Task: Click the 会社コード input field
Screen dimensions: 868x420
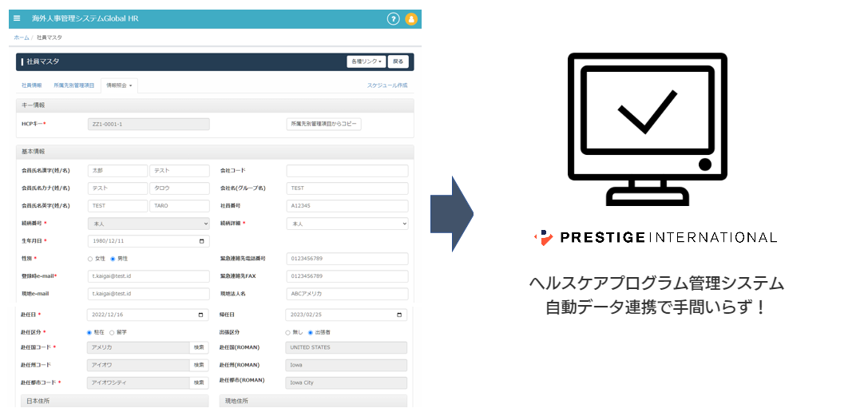Action: point(347,171)
